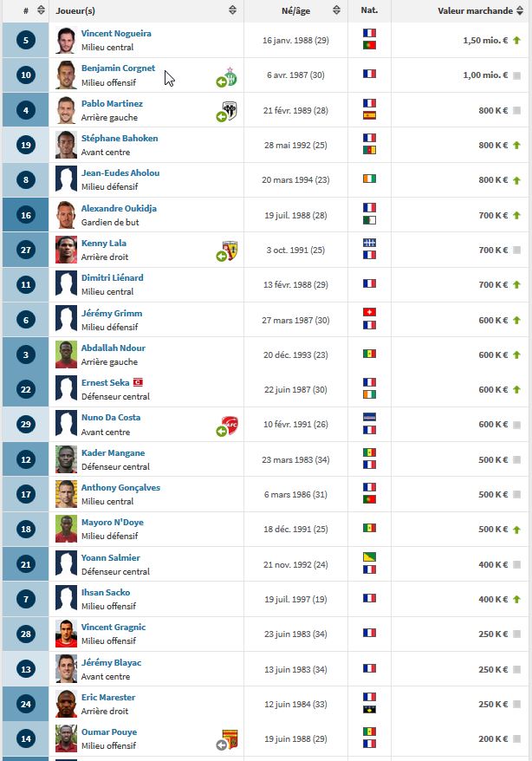Click the green up arrow in Vincent Nogueira's row
This screenshot has width=532, height=761.
click(516, 41)
